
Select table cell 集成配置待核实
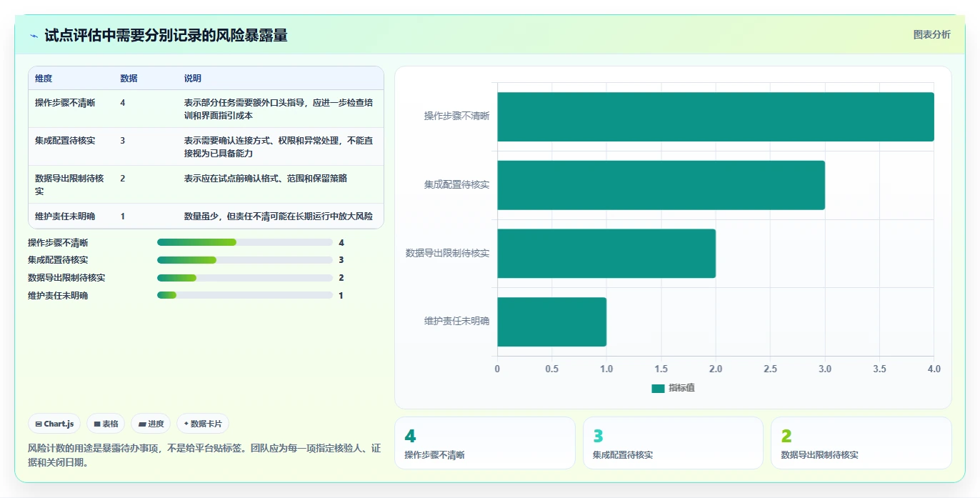point(65,140)
